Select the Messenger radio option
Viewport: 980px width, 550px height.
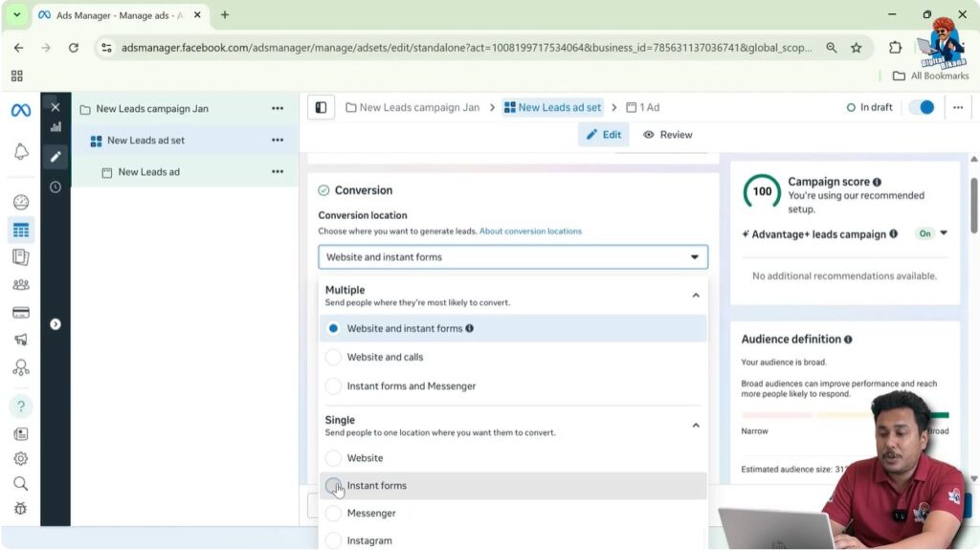coord(333,513)
